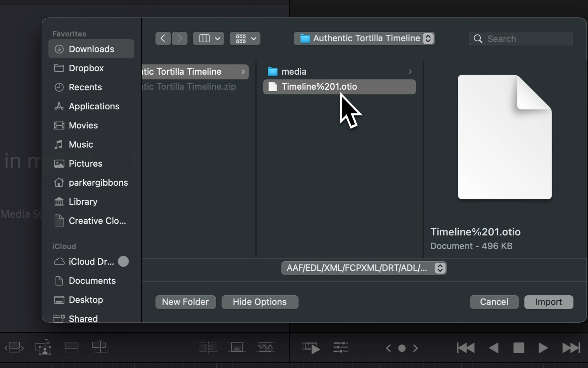Open Library in the sidebar
This screenshot has width=588, height=368.
click(x=91, y=202)
